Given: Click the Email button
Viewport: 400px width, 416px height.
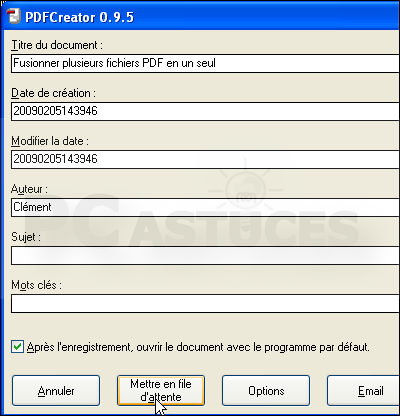Looking at the screenshot, I should [x=363, y=391].
